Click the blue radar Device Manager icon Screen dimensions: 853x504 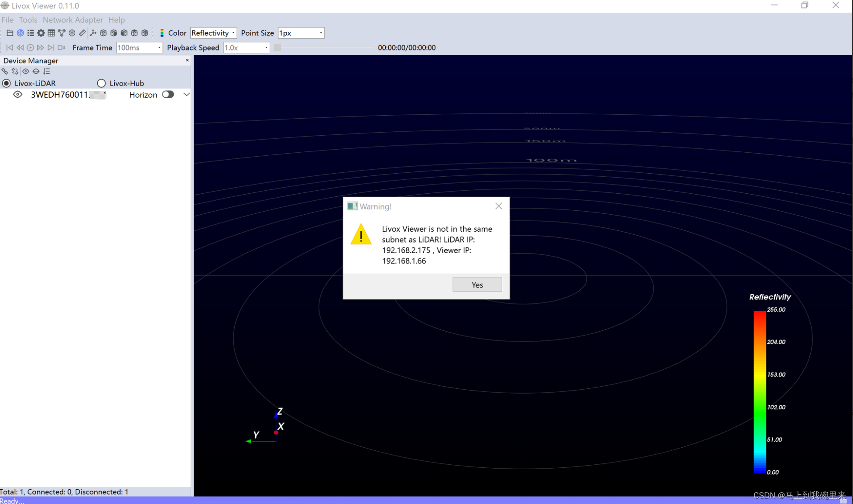pyautogui.click(x=20, y=33)
